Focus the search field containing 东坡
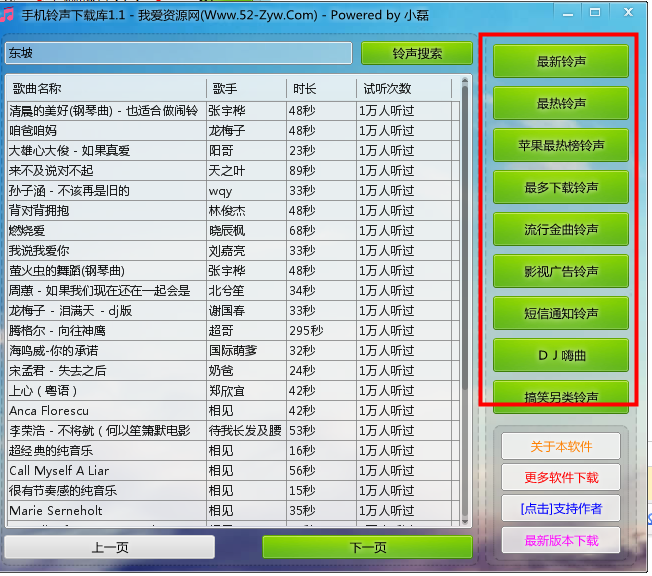This screenshot has width=652, height=576. [178, 53]
